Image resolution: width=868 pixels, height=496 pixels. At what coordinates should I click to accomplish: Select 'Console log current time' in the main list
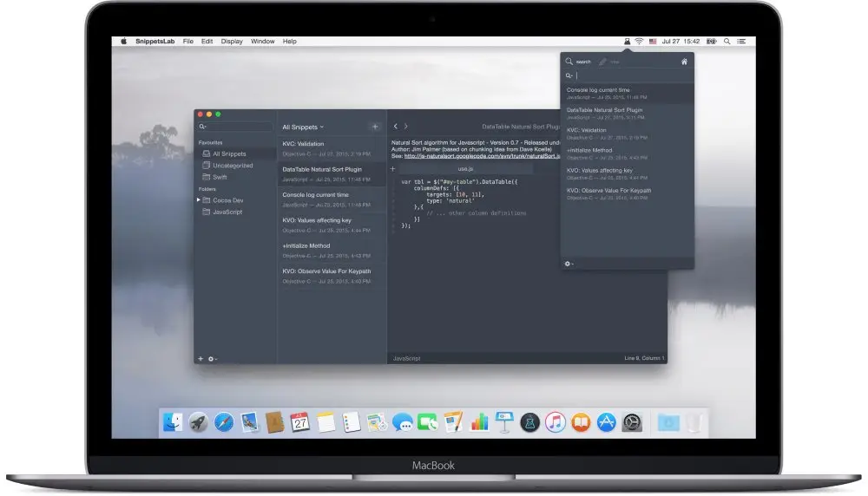coord(332,199)
